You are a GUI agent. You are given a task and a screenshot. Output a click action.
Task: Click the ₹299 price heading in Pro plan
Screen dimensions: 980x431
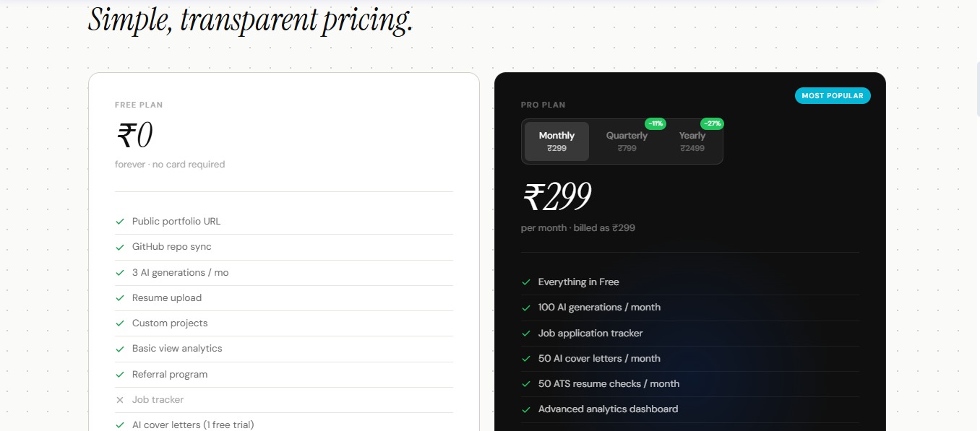(x=556, y=196)
